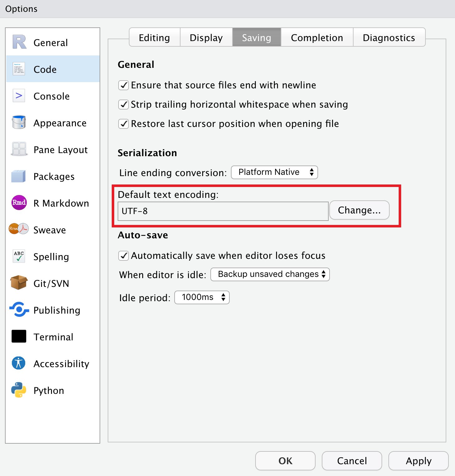Toggle 'Automatically save when editor loses focus'
Viewport: 455px width, 476px height.
pos(124,256)
